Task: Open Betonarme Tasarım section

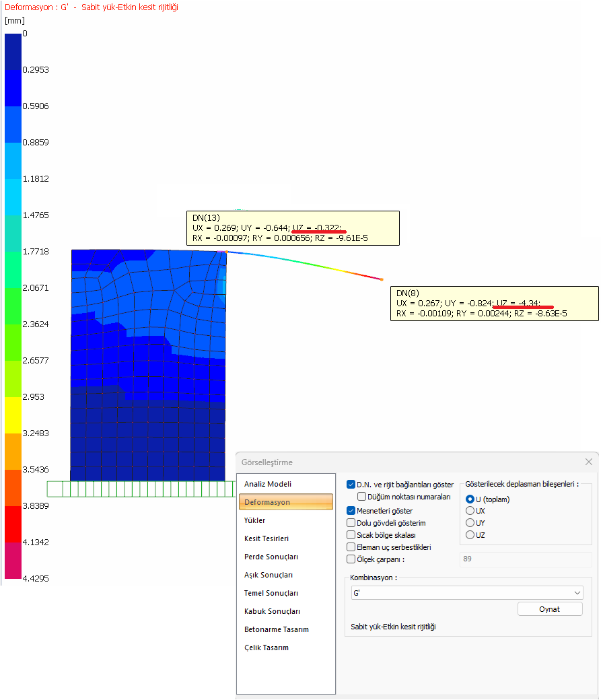Action: 277,629
